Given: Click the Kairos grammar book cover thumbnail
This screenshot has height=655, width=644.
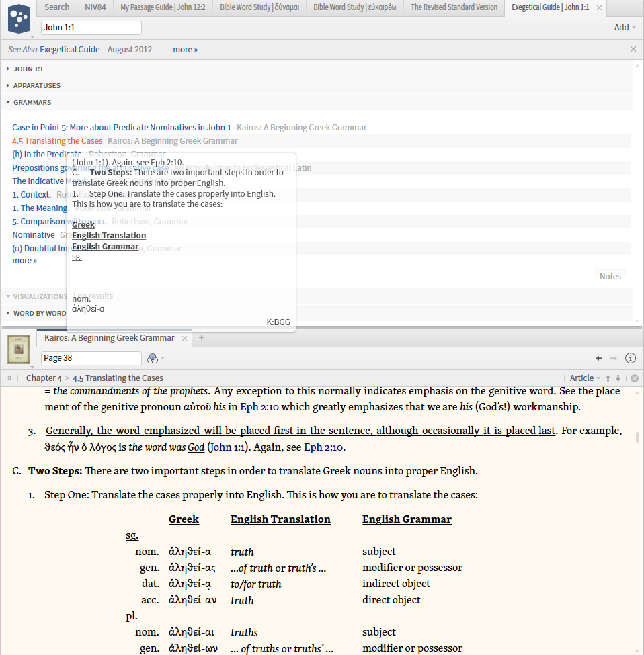Looking at the screenshot, I should (x=19, y=349).
